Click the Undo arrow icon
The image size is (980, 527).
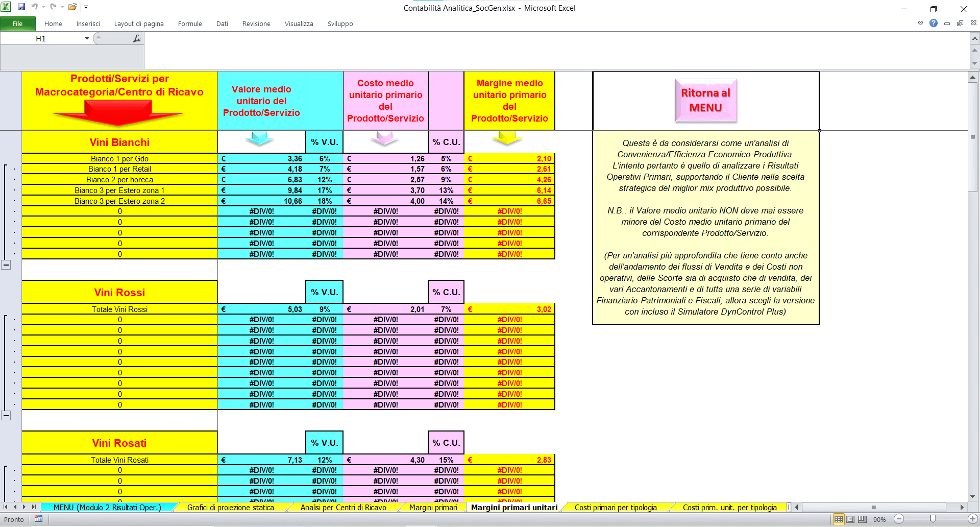click(x=35, y=7)
